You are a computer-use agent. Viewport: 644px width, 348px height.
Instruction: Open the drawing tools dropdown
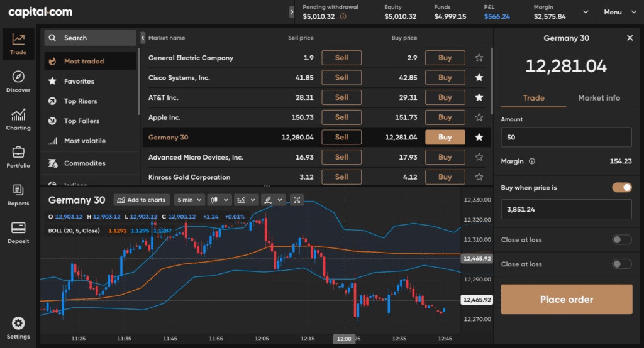[x=273, y=200]
